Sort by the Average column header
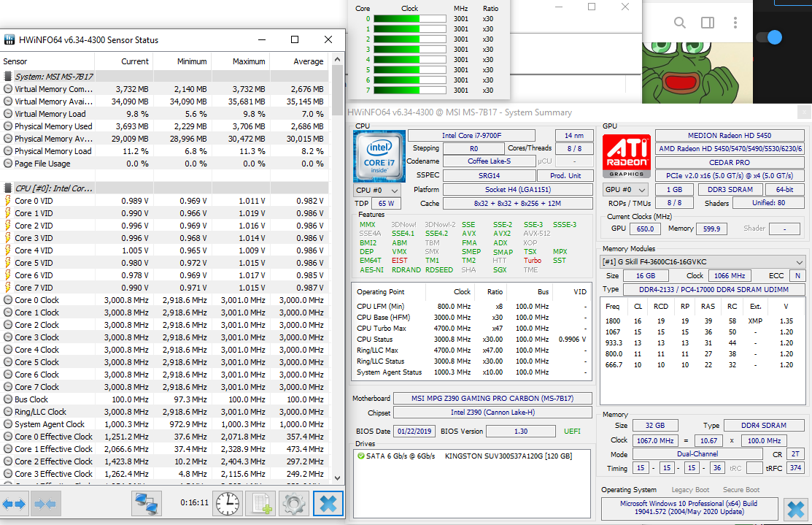 tap(299, 61)
